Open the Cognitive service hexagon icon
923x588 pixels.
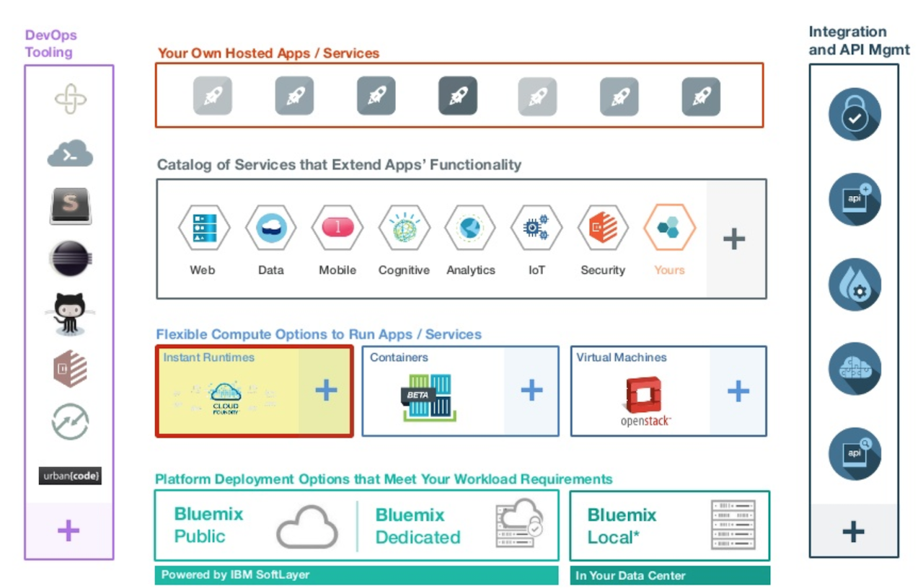click(x=404, y=228)
